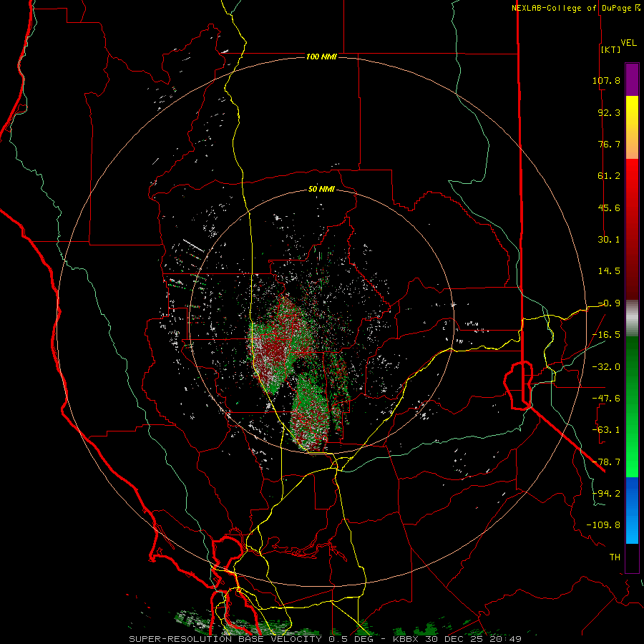Click the 76.7 velocity scale value

609,144
